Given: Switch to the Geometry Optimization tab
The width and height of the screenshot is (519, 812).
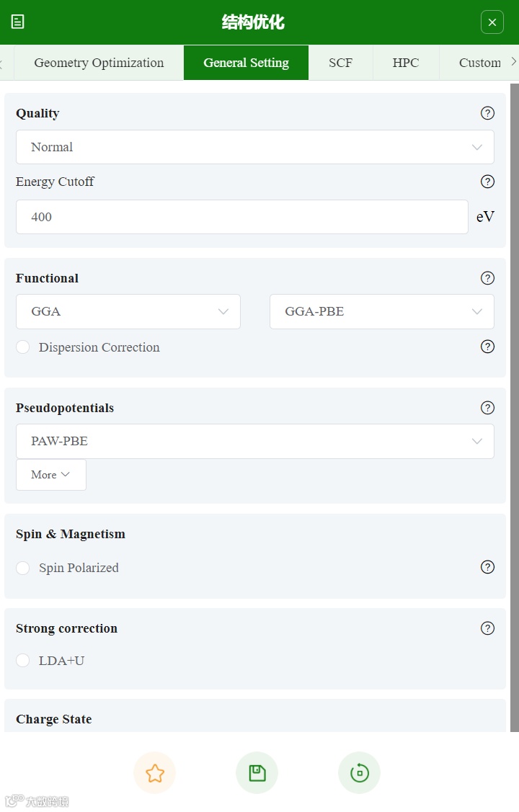Looking at the screenshot, I should point(99,63).
